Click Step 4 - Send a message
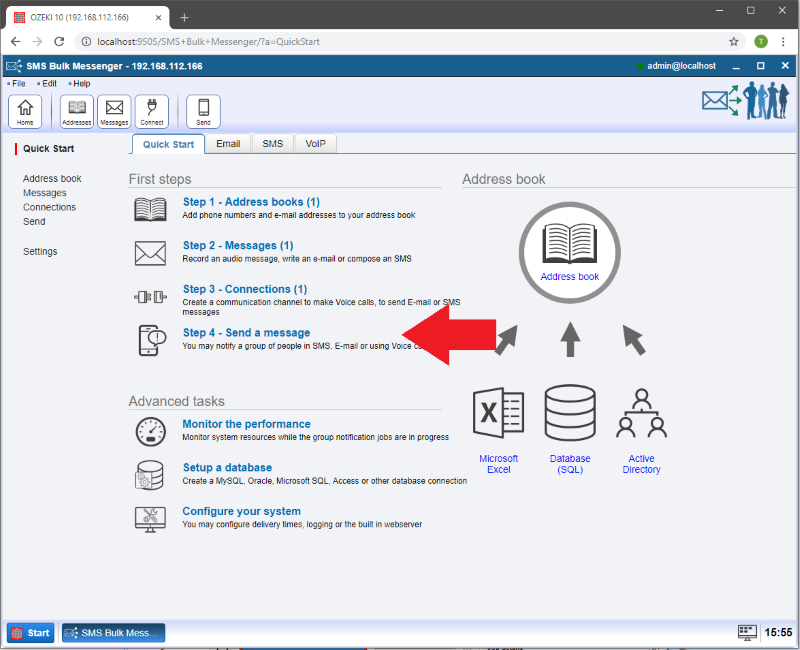This screenshot has width=800, height=650. pos(246,333)
